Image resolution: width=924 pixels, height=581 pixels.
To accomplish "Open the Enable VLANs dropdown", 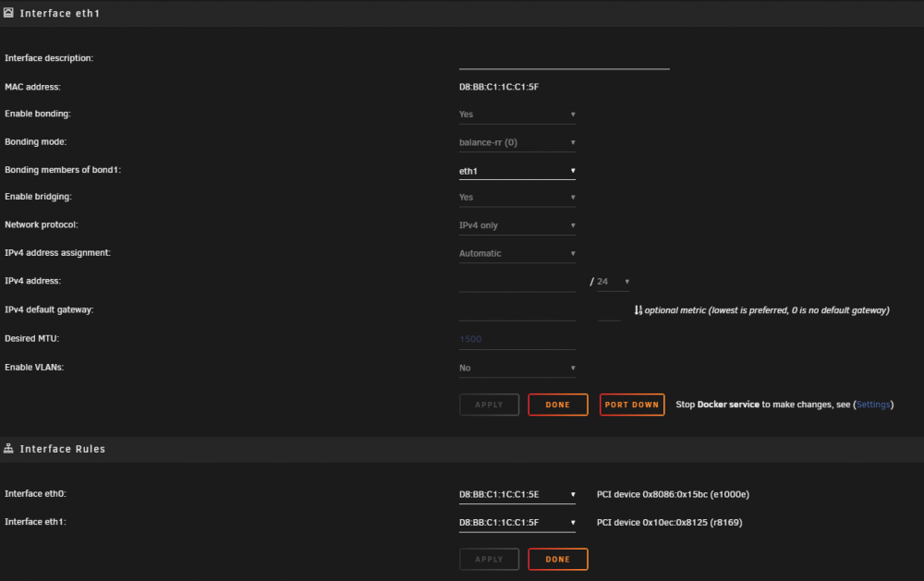I will [x=517, y=368].
